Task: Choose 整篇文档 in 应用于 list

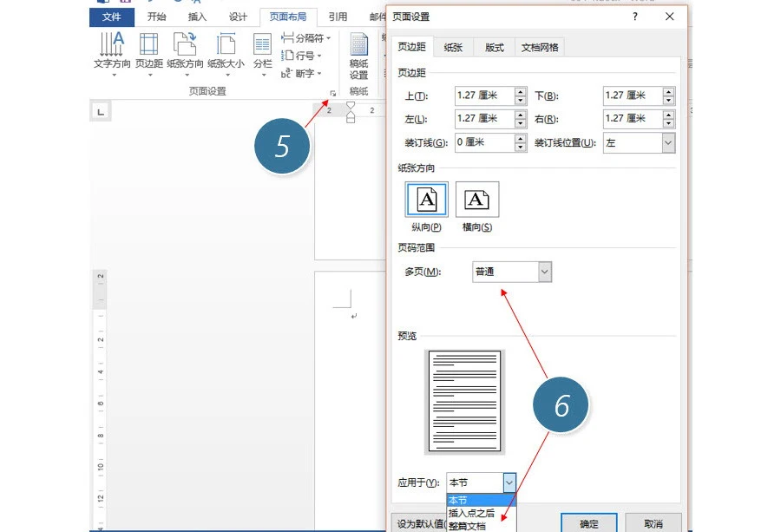Action: [x=467, y=526]
